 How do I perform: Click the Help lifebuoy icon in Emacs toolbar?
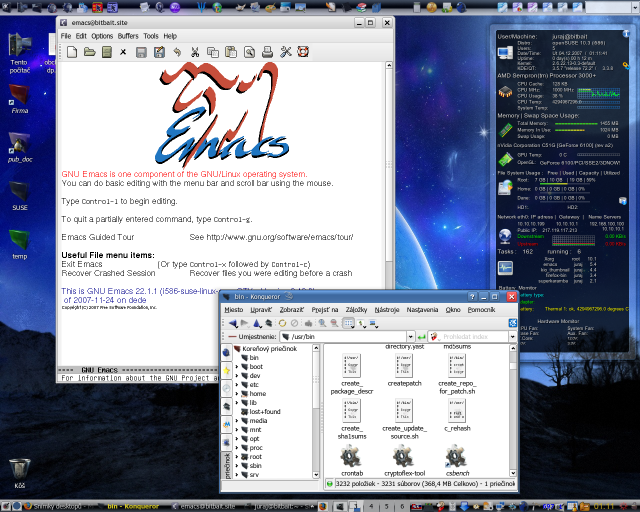[303, 52]
